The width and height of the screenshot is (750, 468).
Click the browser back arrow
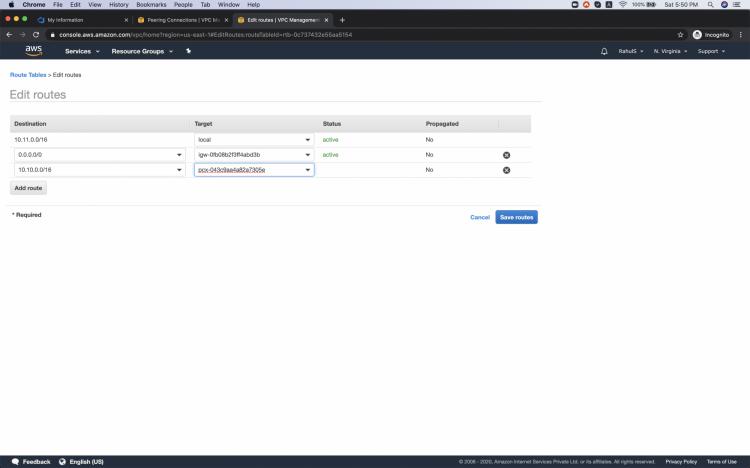pos(9,34)
